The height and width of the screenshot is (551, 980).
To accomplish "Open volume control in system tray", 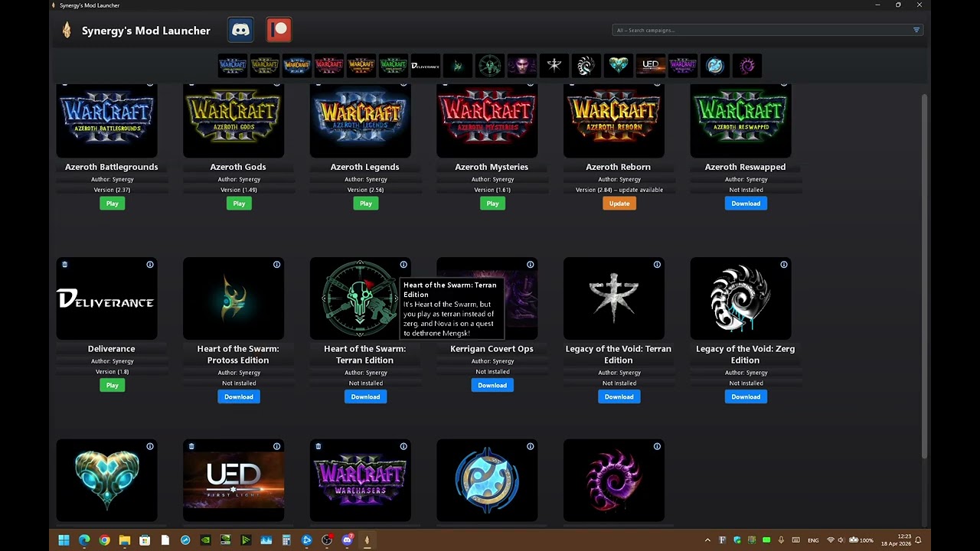I will click(841, 540).
